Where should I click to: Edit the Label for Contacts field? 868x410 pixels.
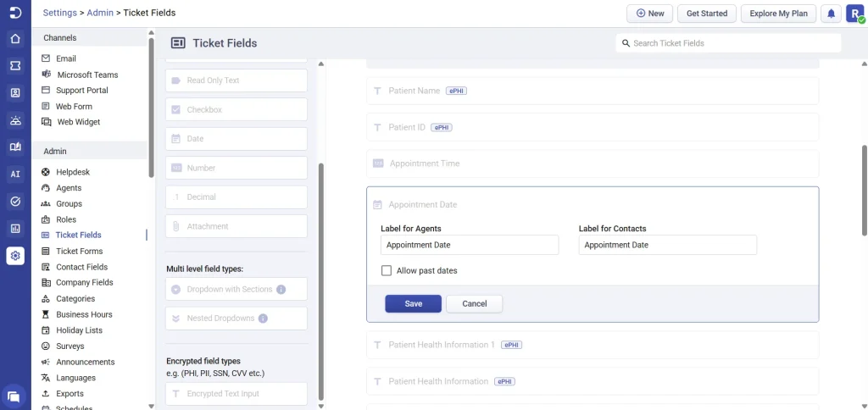coord(668,245)
